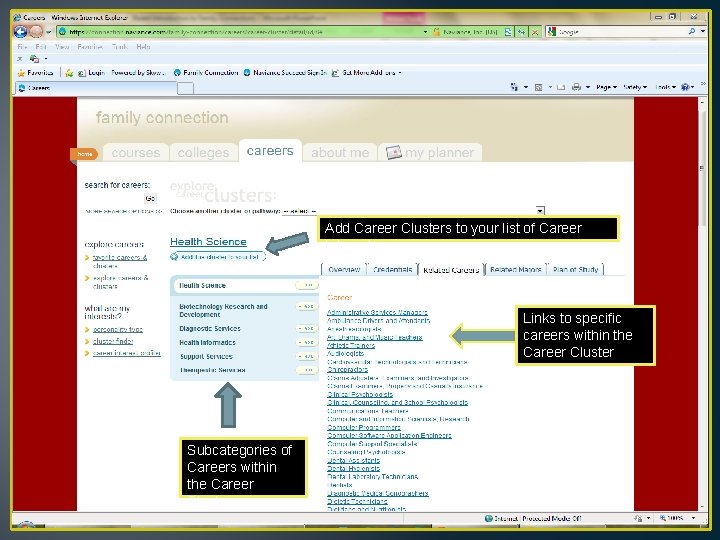Screen dimensions: 720x540
Task: Open the personality type link
Action: pyautogui.click(x=118, y=329)
